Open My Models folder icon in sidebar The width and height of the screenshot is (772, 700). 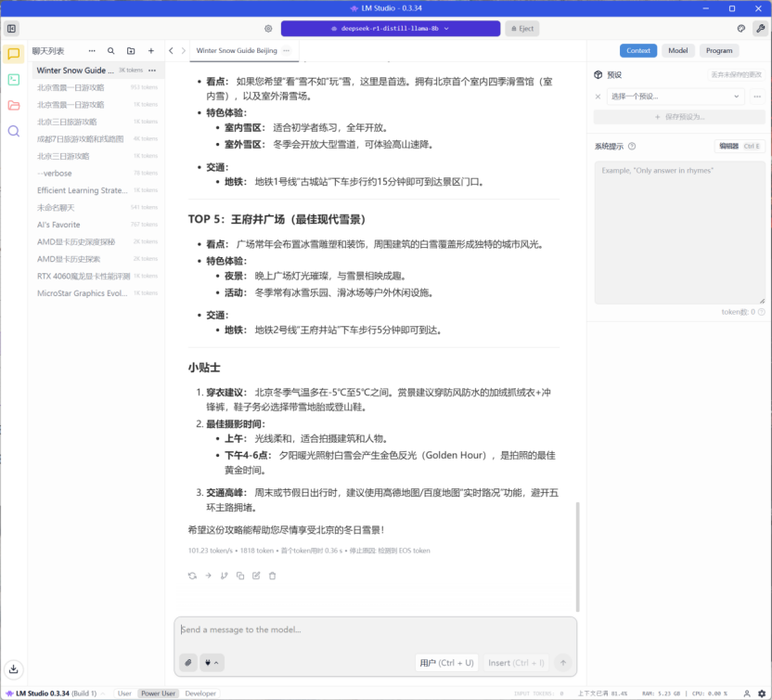tap(13, 105)
